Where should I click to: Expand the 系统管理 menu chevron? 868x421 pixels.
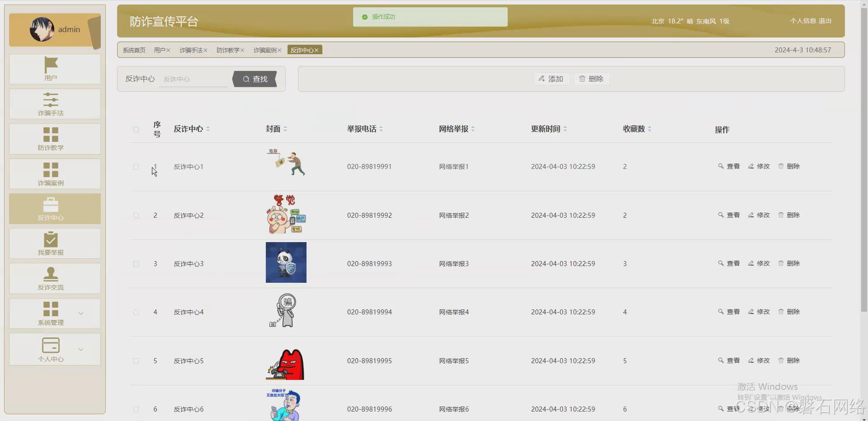(80, 313)
